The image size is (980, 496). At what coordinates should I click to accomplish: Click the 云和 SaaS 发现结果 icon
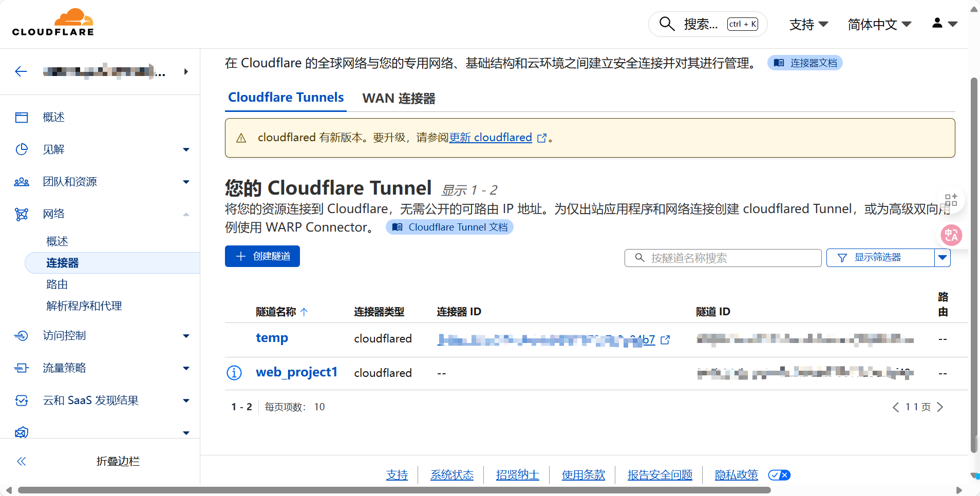click(x=22, y=400)
